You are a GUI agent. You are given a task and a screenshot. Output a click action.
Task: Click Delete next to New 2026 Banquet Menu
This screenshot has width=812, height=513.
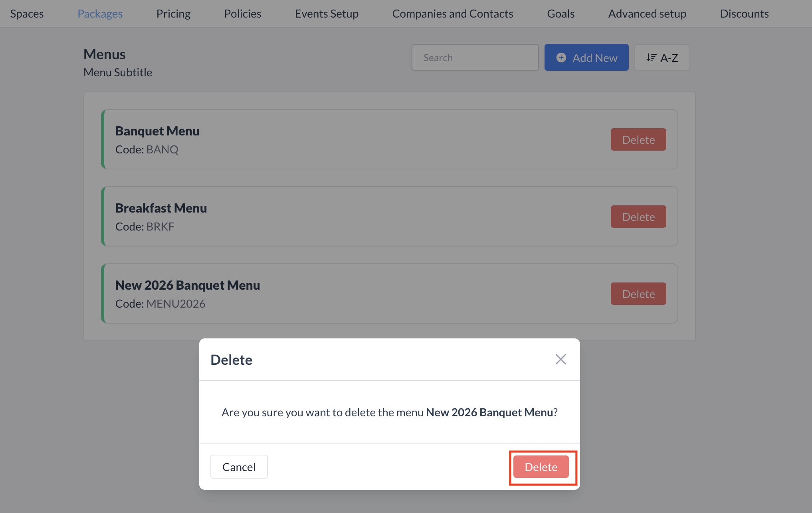[x=638, y=293]
